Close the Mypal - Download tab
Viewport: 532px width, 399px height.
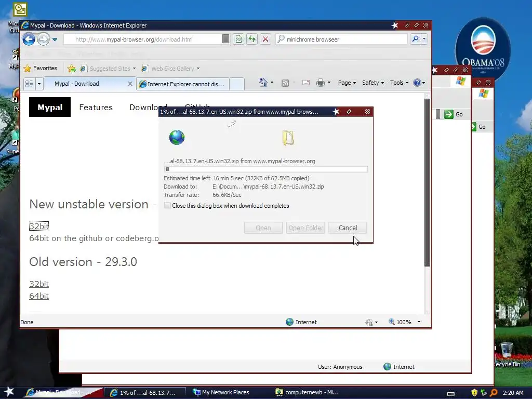tap(129, 84)
